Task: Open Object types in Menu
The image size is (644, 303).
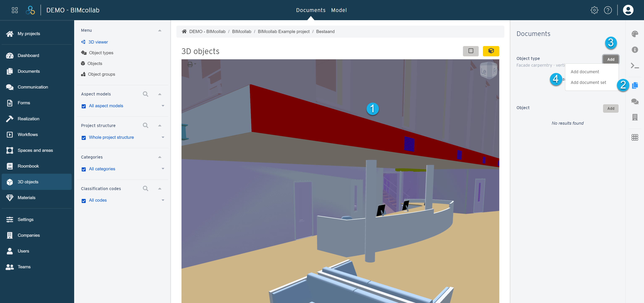Action: click(97, 53)
